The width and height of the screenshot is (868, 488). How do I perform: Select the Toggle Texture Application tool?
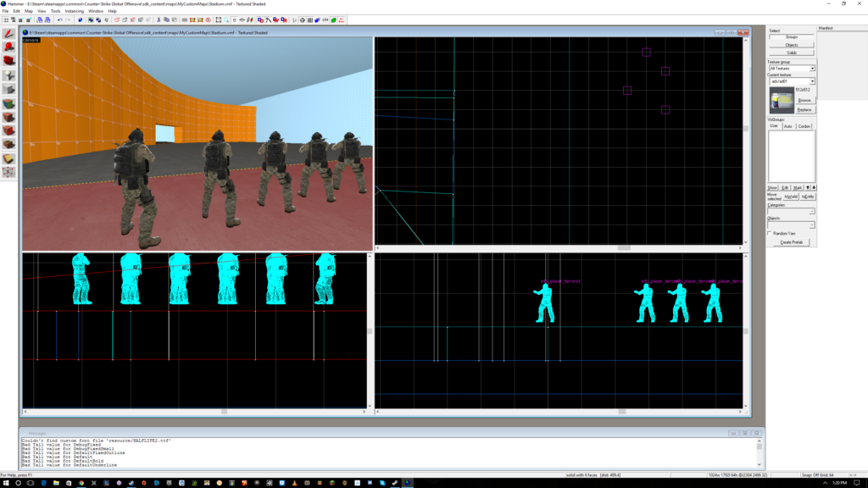pos(8,103)
